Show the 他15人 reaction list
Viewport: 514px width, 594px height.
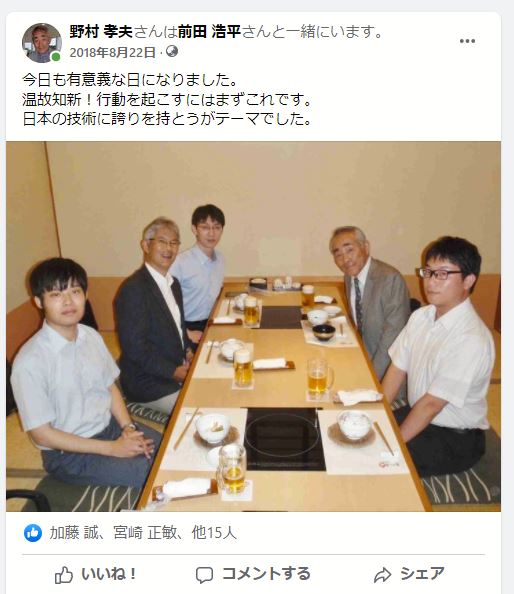(x=214, y=533)
